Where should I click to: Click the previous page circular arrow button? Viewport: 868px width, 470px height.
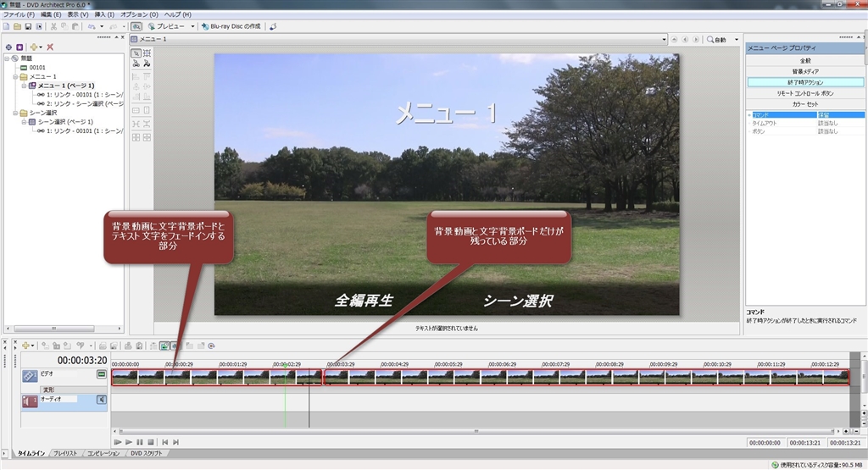(685, 39)
